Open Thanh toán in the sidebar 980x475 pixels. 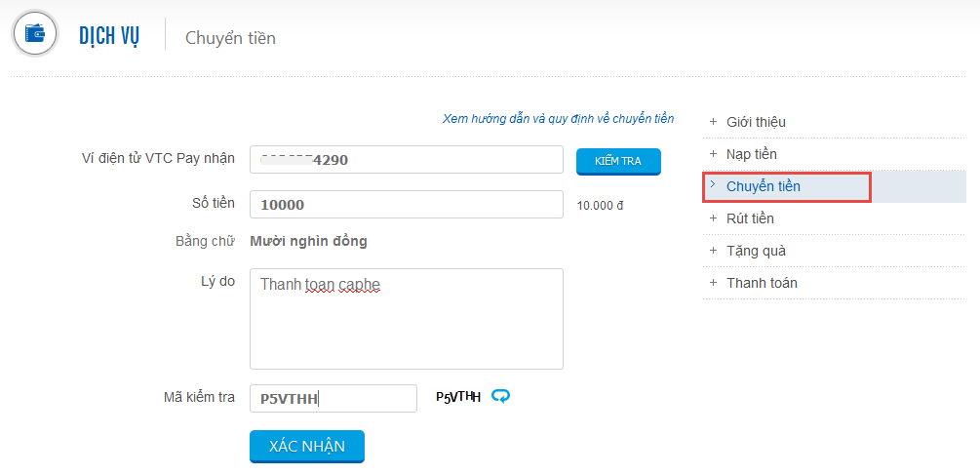click(762, 283)
